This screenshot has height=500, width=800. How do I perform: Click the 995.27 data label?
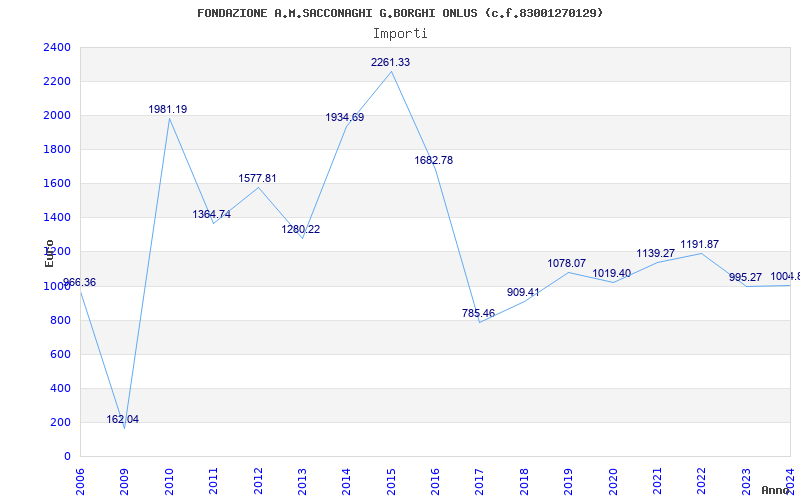[x=745, y=278]
